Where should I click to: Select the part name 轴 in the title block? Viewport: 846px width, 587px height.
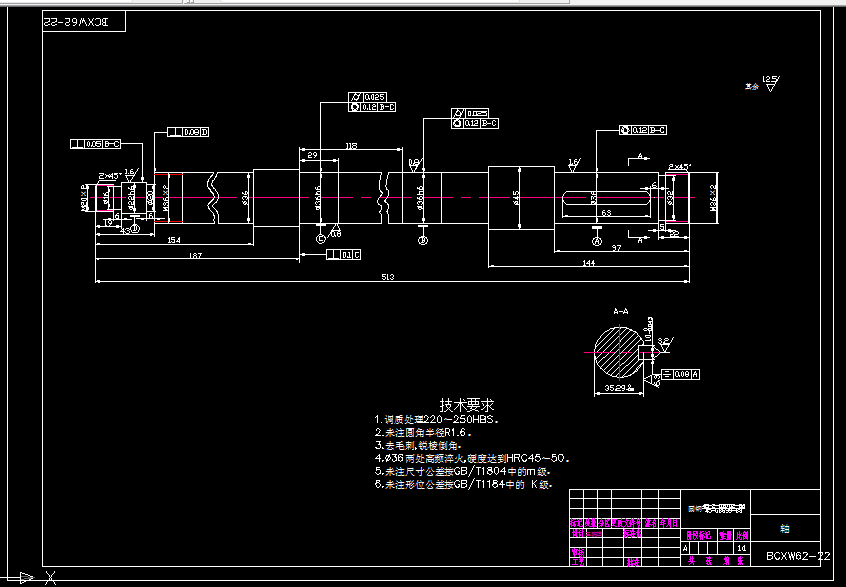click(x=786, y=527)
